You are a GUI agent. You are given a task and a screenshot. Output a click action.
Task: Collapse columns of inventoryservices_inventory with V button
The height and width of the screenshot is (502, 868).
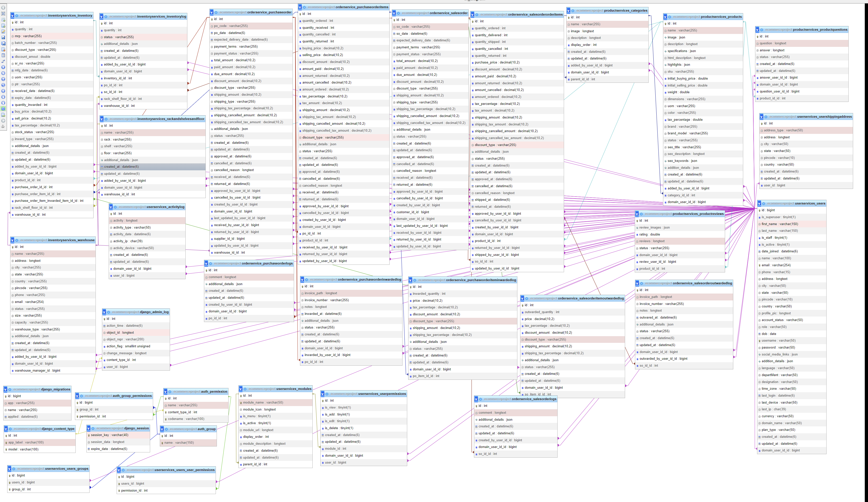click(x=12, y=16)
